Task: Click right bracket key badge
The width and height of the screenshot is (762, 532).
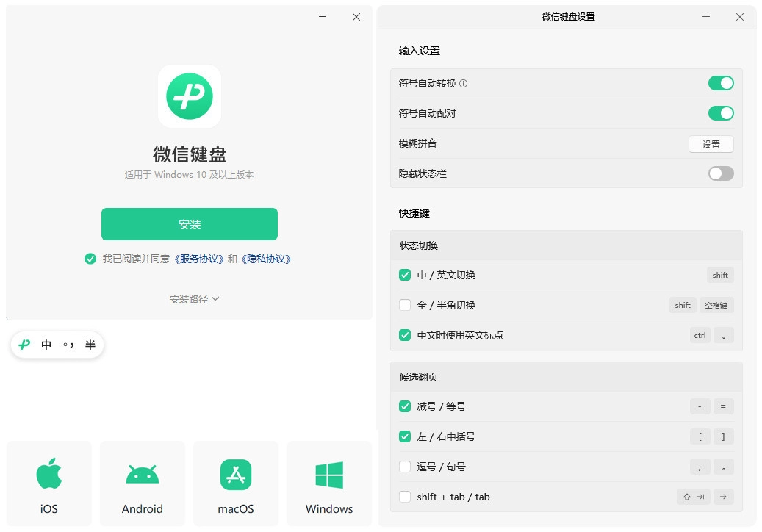Action: pyautogui.click(x=723, y=436)
